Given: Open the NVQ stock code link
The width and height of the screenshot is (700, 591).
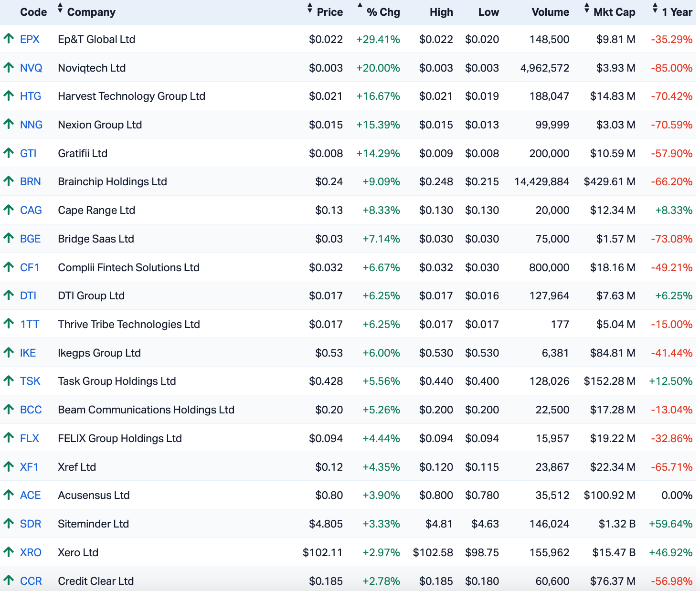Looking at the screenshot, I should tap(31, 68).
